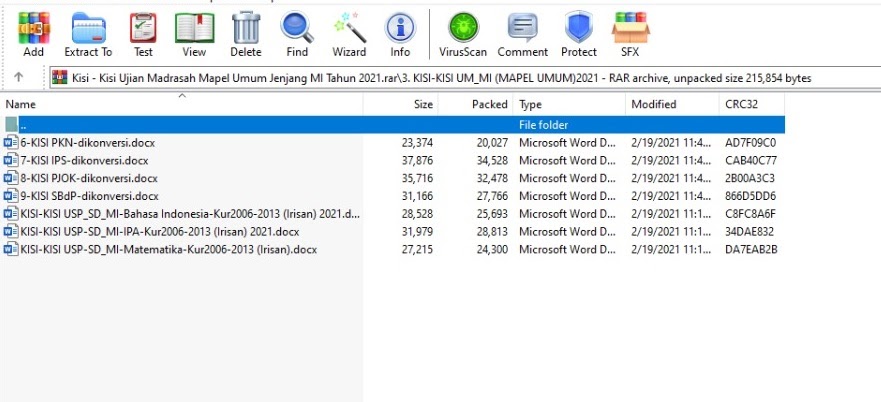The height and width of the screenshot is (402, 881).
Task: Select the Bahasa Indonesia Kur2006-2013 file
Action: (190, 214)
